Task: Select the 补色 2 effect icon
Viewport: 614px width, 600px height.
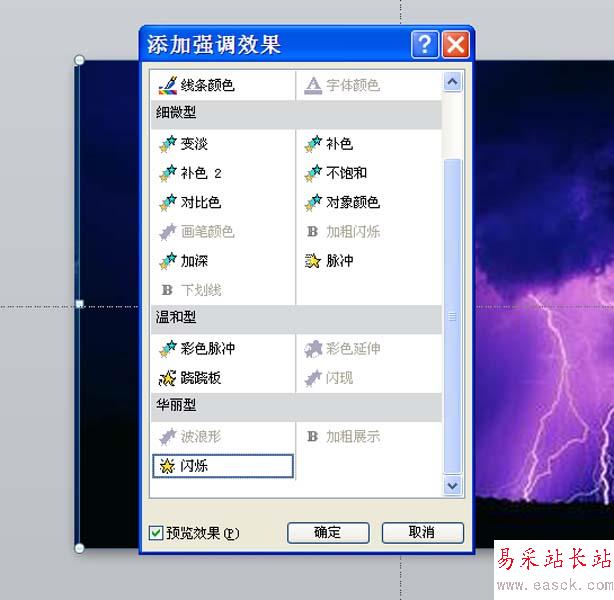Action: coord(168,173)
